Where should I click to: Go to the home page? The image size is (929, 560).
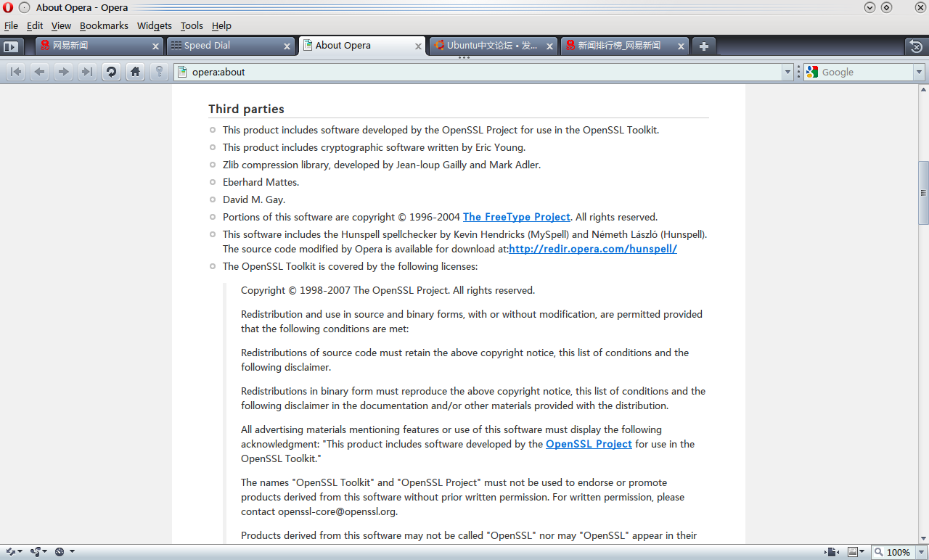click(135, 72)
